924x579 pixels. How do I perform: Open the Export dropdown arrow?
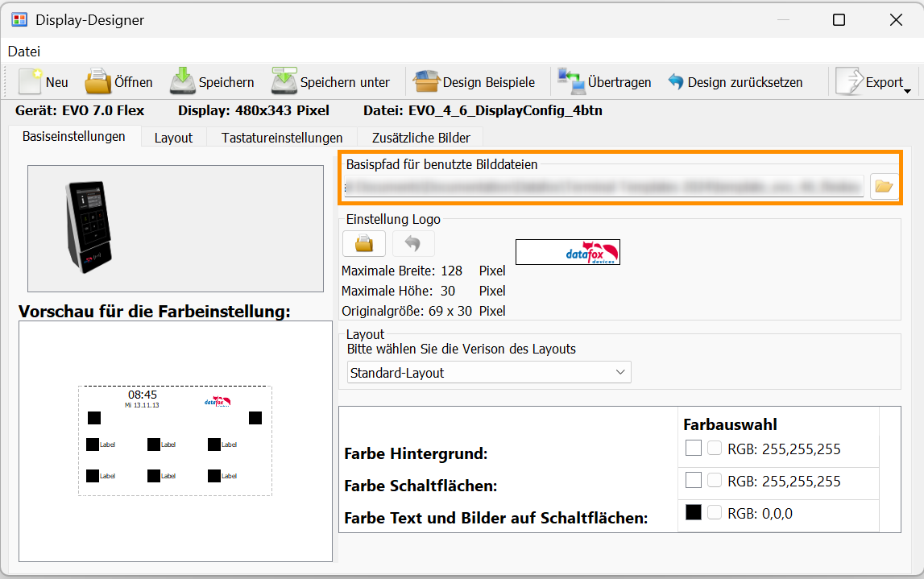(907, 91)
